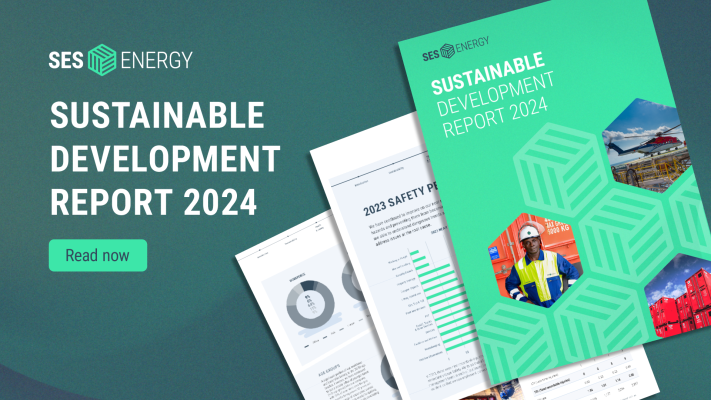Click the Read now button
Image resolution: width=711 pixels, height=400 pixels.
point(97,255)
